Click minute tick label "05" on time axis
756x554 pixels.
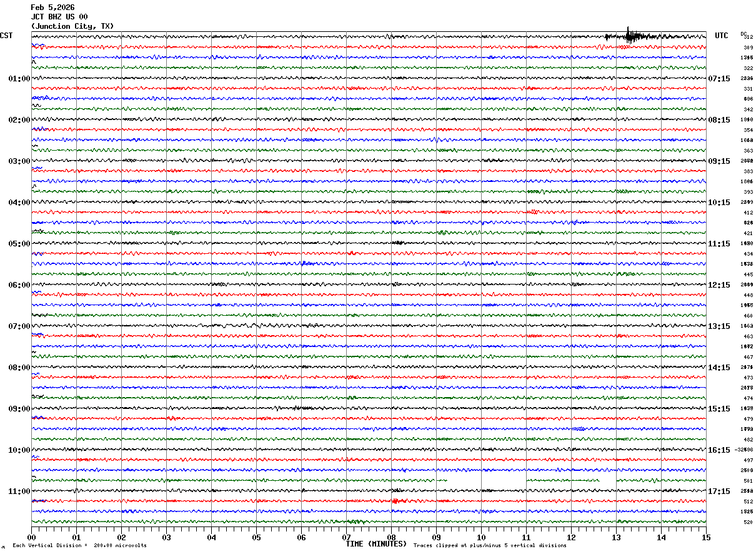click(256, 537)
